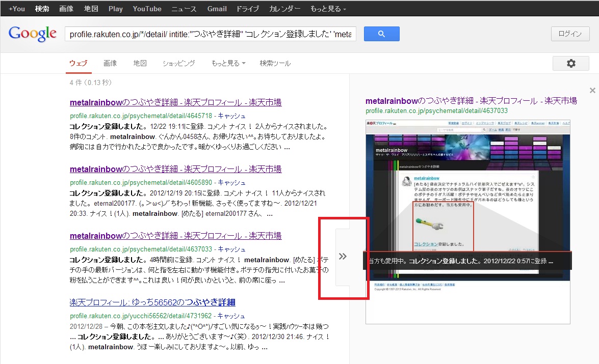Open result title above detail/4605890 URL
This screenshot has width=599, height=364.
point(176,169)
